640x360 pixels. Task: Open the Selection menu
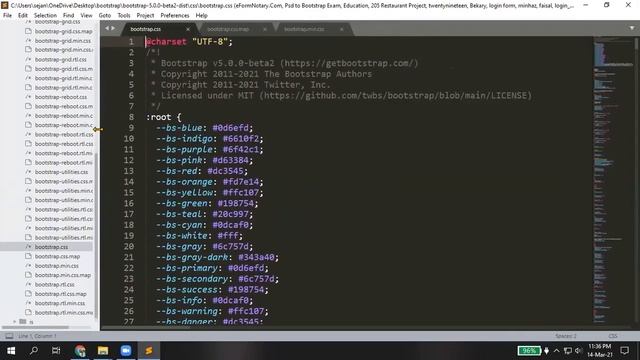pos(45,16)
